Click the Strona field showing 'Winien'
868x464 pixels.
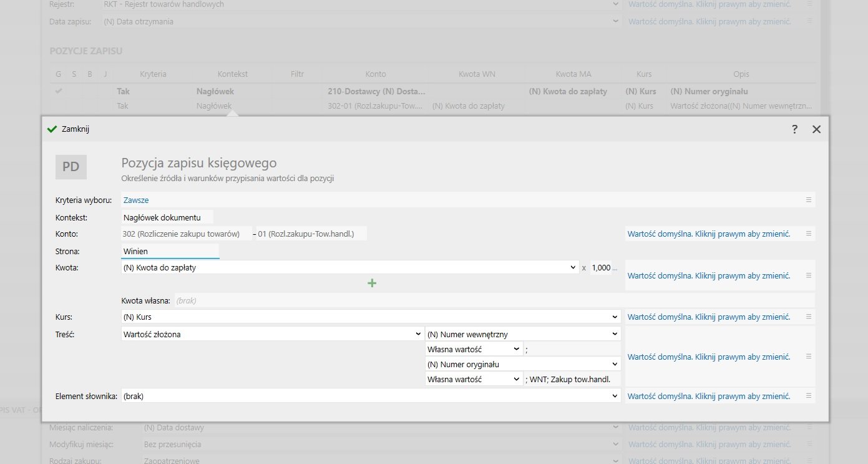(x=170, y=251)
